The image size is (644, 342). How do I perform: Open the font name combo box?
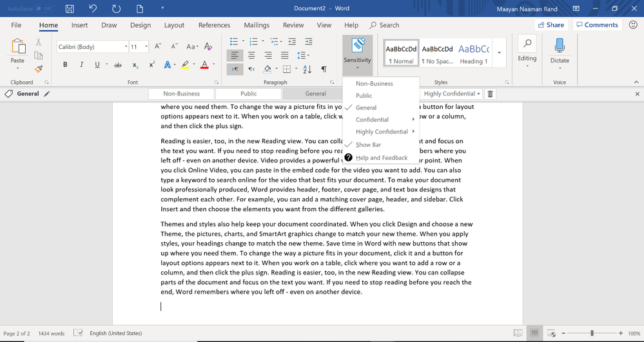(x=92, y=47)
